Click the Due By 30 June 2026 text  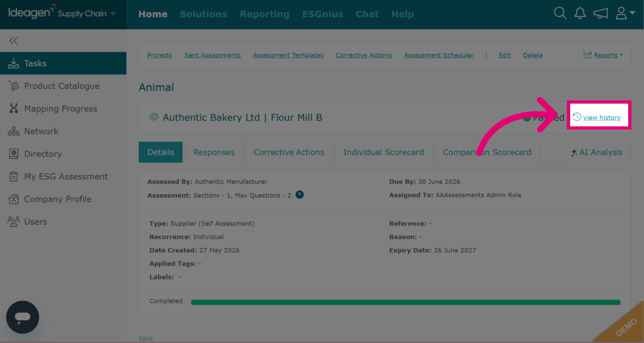pos(425,182)
